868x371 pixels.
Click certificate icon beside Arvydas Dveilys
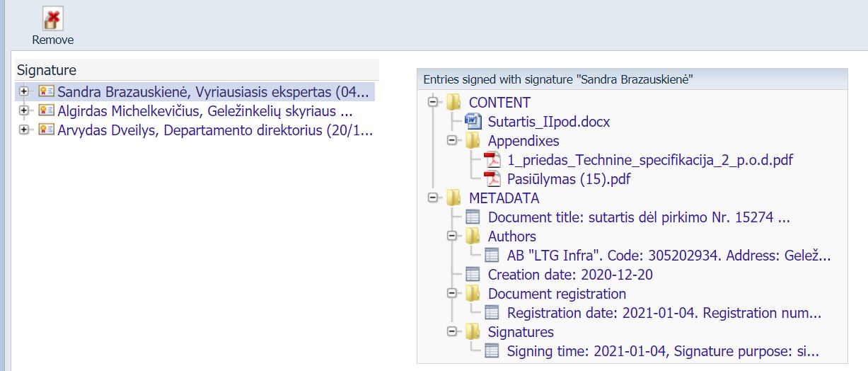pyautogui.click(x=46, y=130)
